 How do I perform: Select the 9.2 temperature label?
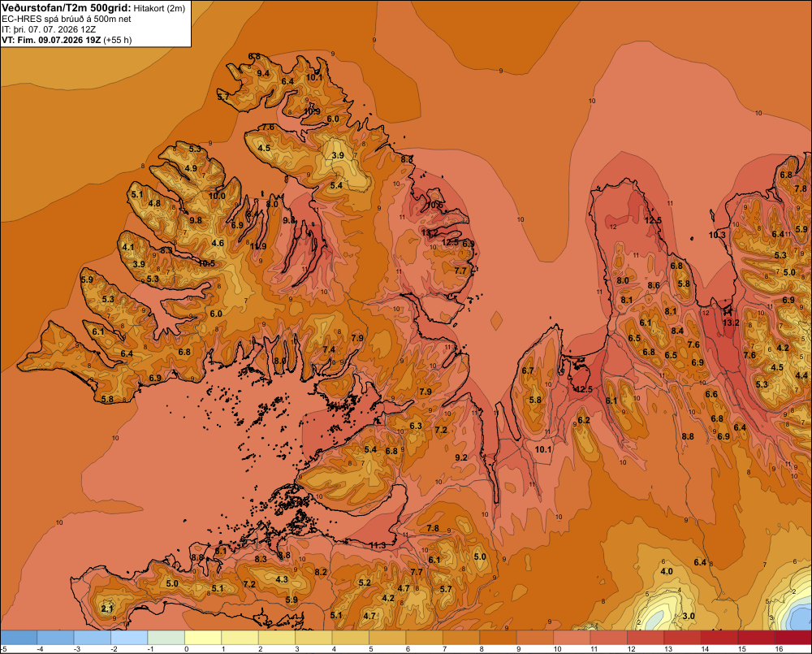[x=461, y=457]
